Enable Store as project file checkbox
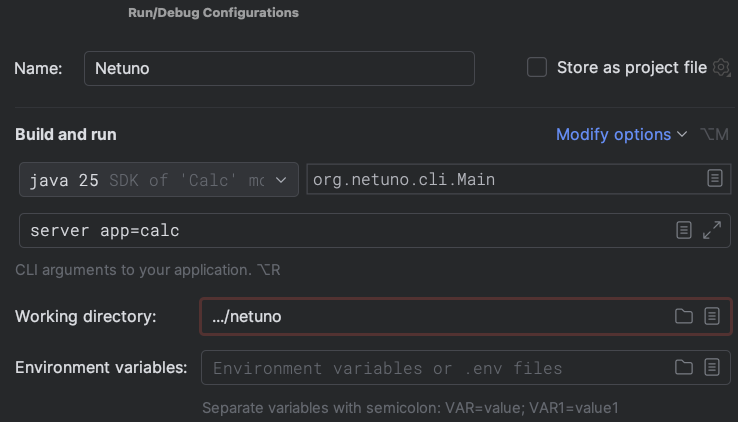 pos(537,68)
